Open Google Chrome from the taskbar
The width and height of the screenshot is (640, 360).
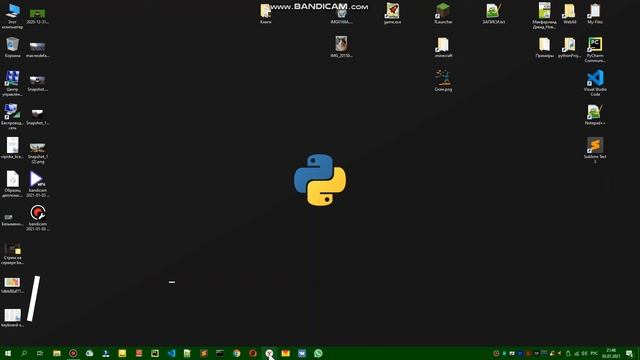(x=237, y=353)
